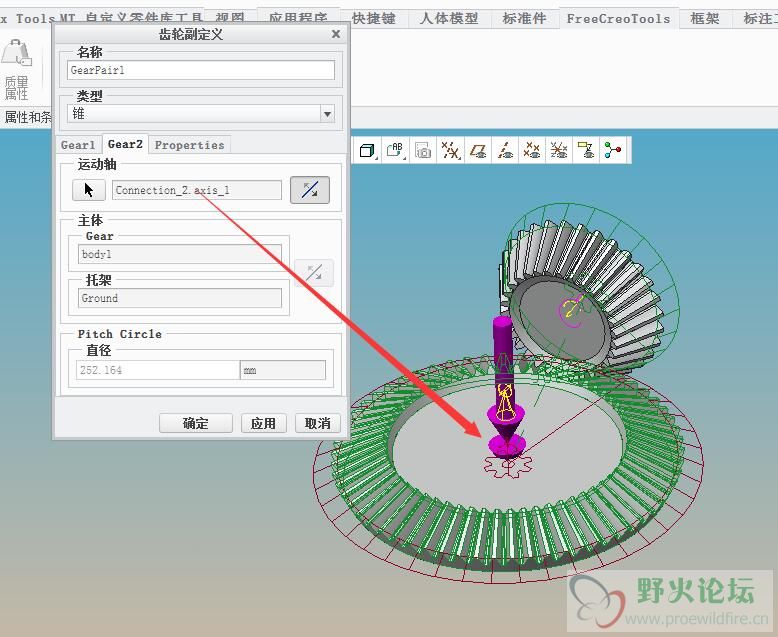Click the pitch diameter 252.164 field
778x637 pixels.
(158, 370)
